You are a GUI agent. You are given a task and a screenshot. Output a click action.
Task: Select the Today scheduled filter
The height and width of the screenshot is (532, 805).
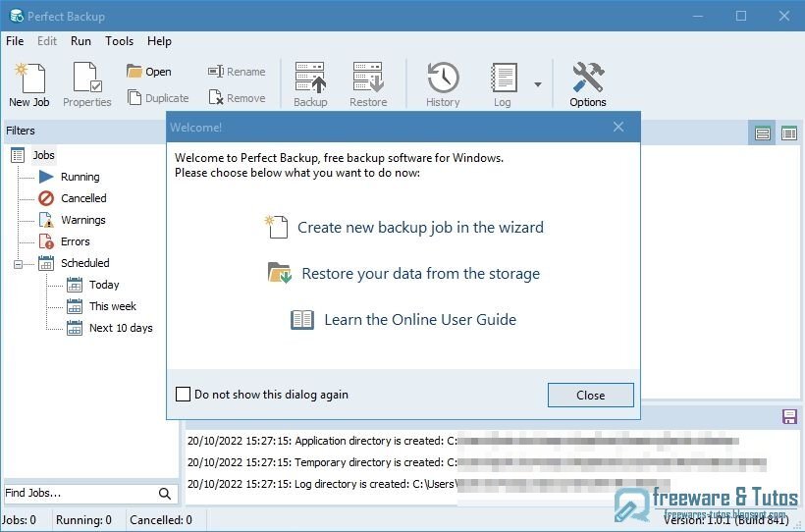pos(104,285)
